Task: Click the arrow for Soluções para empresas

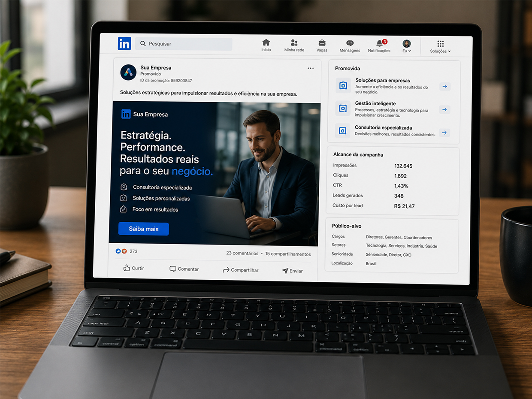Action: (x=445, y=87)
